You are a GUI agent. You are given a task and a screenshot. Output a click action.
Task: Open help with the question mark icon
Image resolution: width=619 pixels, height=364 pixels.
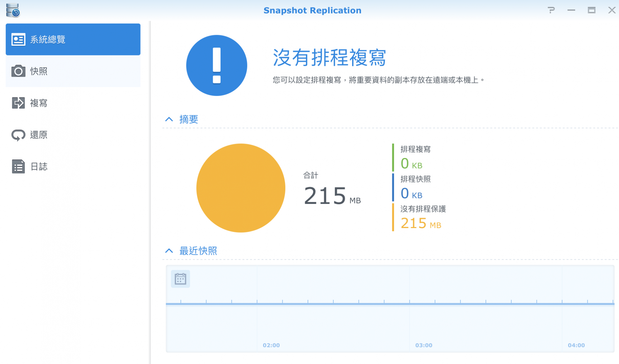coord(551,10)
